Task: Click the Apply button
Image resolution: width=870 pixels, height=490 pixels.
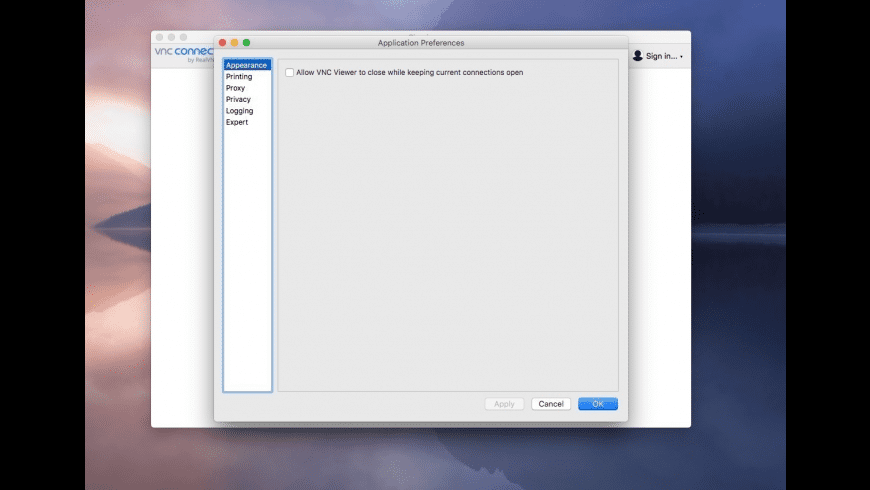Action: (504, 404)
